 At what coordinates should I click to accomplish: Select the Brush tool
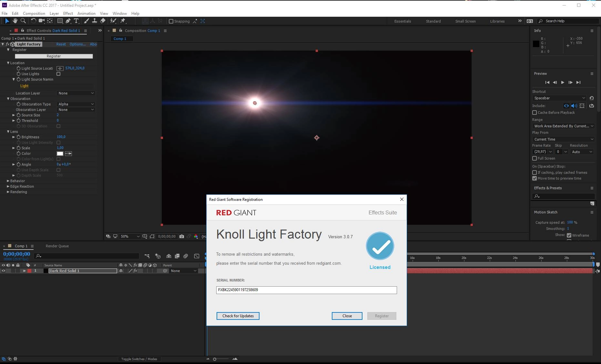[86, 21]
